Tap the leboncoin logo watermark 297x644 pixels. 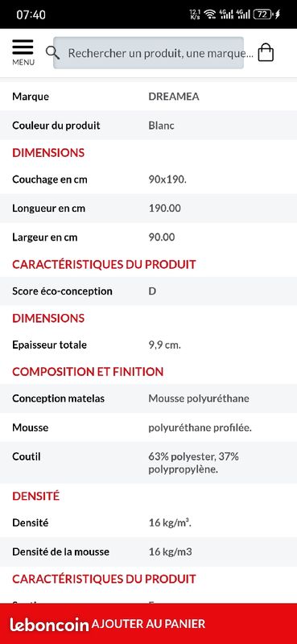[x=49, y=625]
